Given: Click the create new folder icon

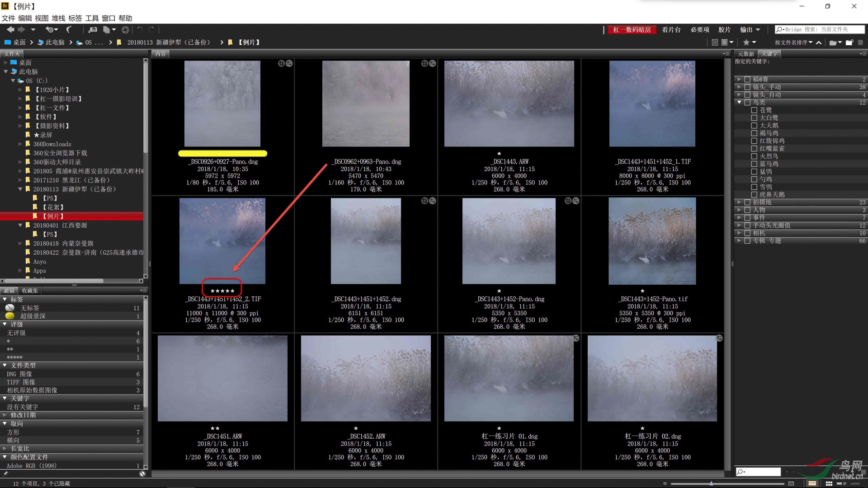Looking at the screenshot, I should [x=849, y=42].
